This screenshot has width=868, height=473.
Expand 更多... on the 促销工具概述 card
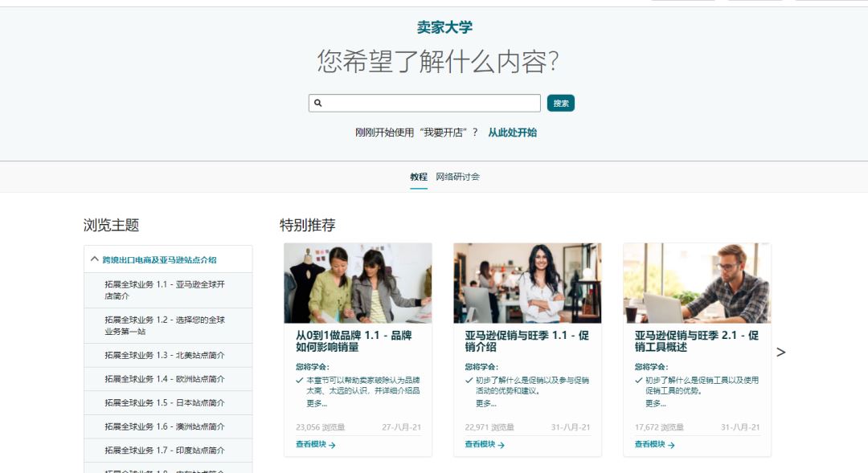(656, 404)
